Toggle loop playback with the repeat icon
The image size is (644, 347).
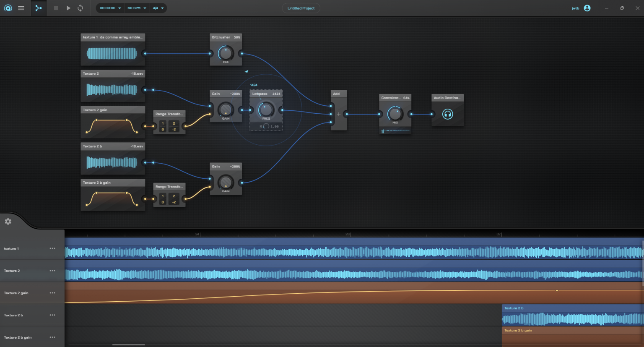(x=80, y=8)
